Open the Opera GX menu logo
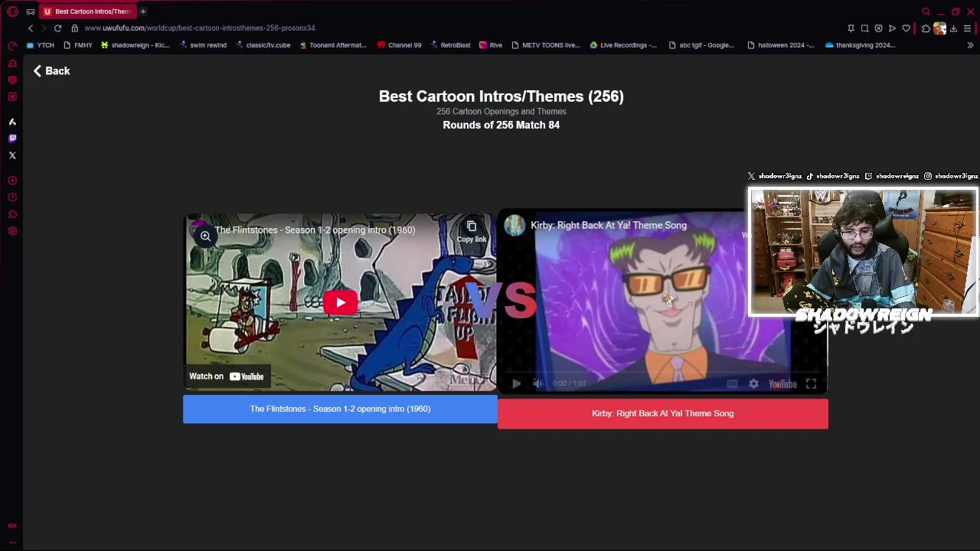Screen dimensions: 980x551 click(12, 11)
